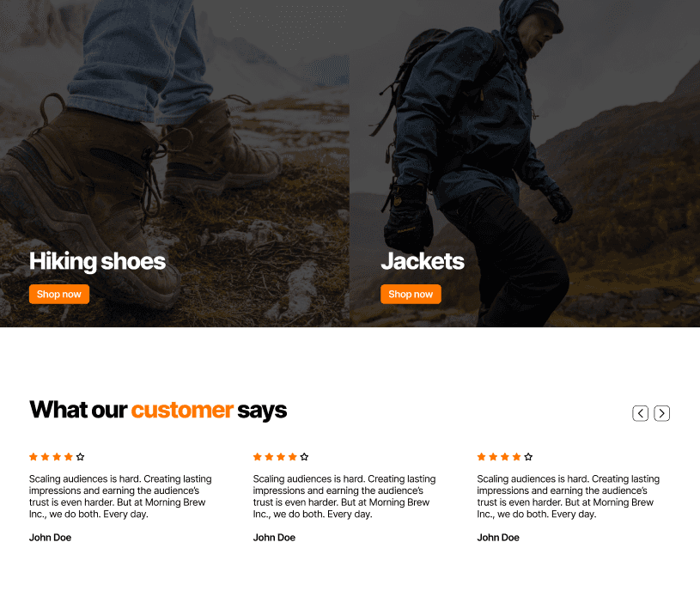Click Shop now under Jackets
The width and height of the screenshot is (700, 591).
click(411, 294)
